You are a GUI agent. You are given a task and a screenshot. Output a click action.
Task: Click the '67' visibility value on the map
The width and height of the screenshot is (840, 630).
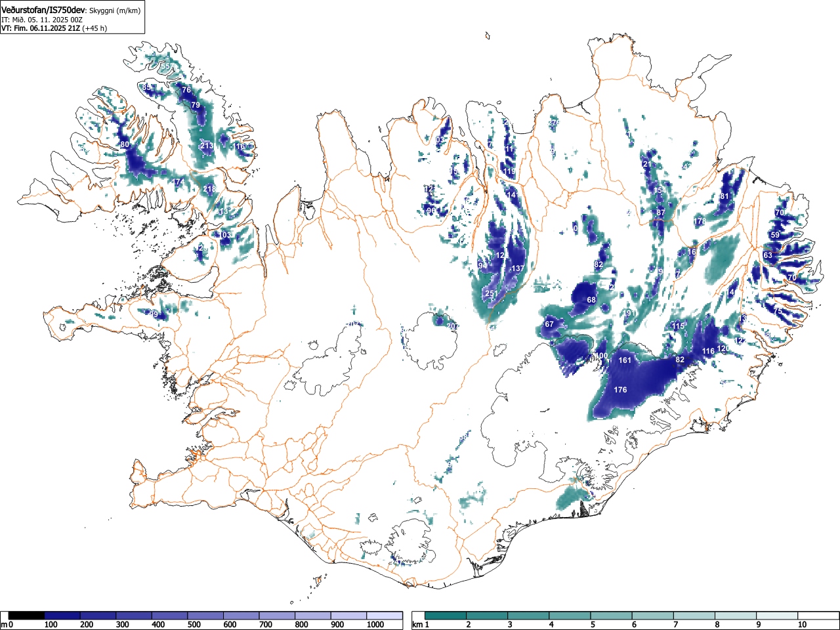549,324
